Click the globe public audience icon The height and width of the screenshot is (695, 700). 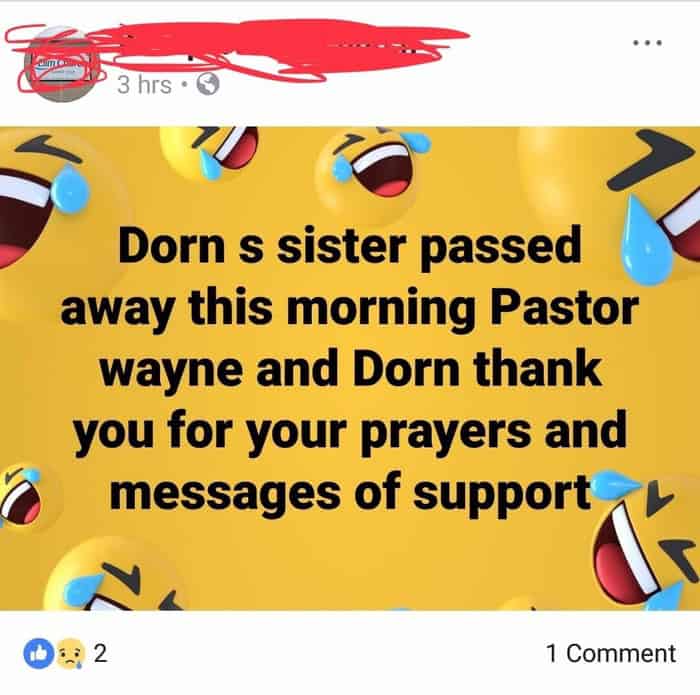208,84
